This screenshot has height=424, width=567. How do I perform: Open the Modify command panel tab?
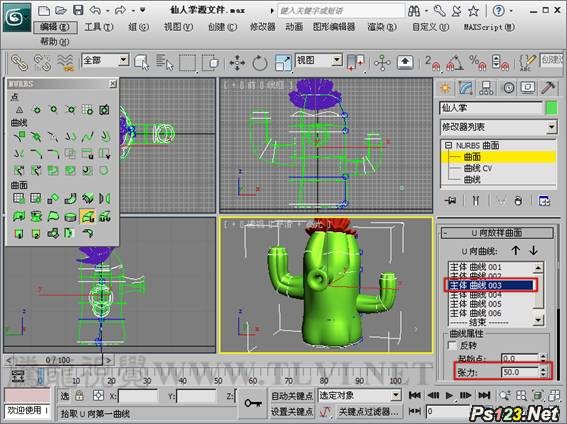pos(466,88)
